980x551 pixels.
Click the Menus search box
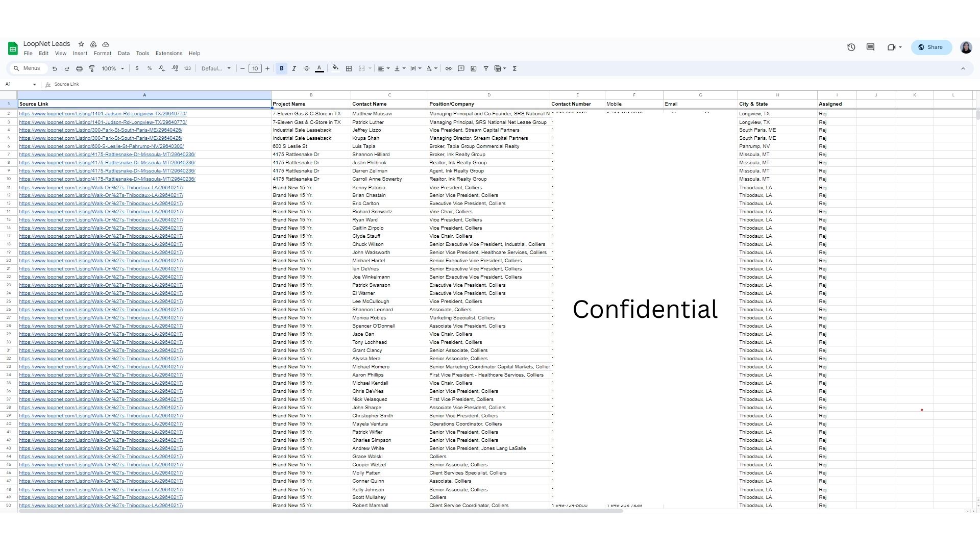pyautogui.click(x=28, y=68)
